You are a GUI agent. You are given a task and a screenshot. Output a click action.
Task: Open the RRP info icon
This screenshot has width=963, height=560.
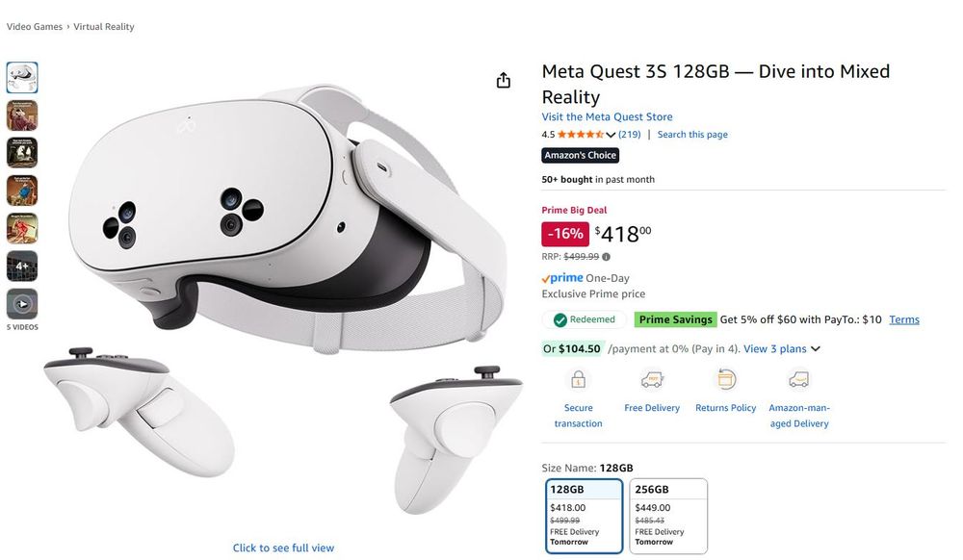click(x=606, y=257)
